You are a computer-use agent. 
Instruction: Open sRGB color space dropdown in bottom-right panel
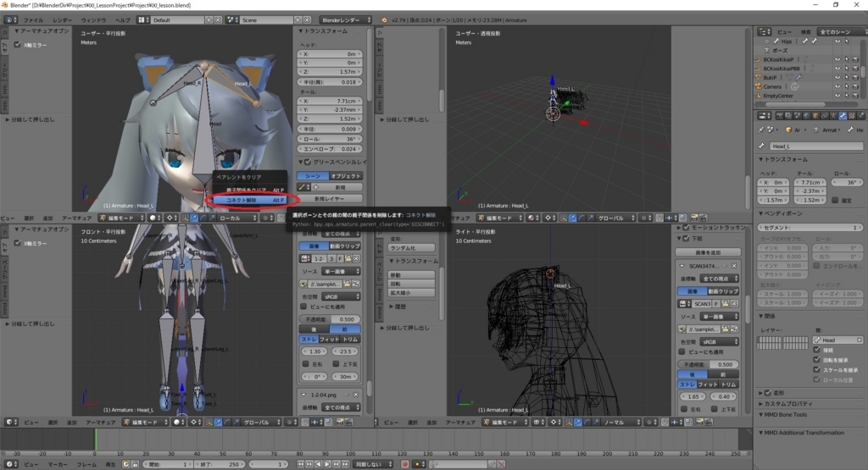tap(719, 342)
